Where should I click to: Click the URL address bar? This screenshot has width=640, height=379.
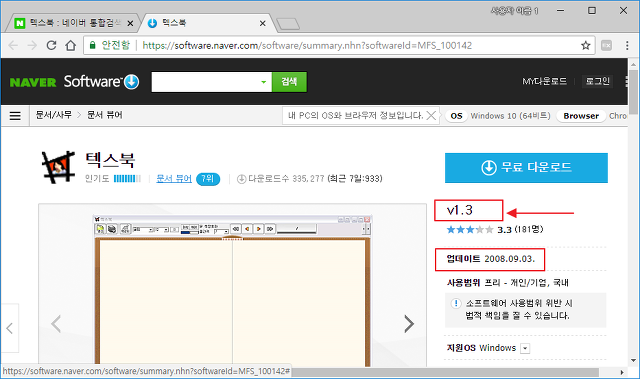coord(339,45)
